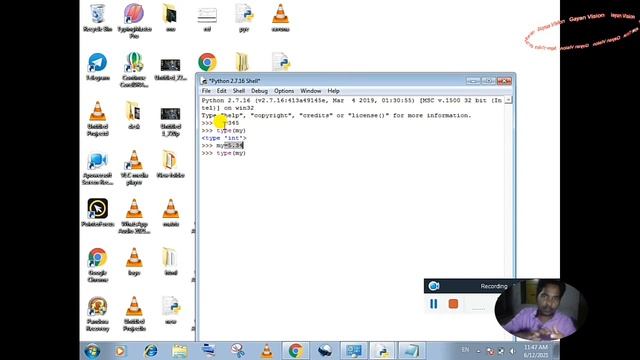
Task: Open Snipping Tool from taskbar
Action: tap(238, 351)
